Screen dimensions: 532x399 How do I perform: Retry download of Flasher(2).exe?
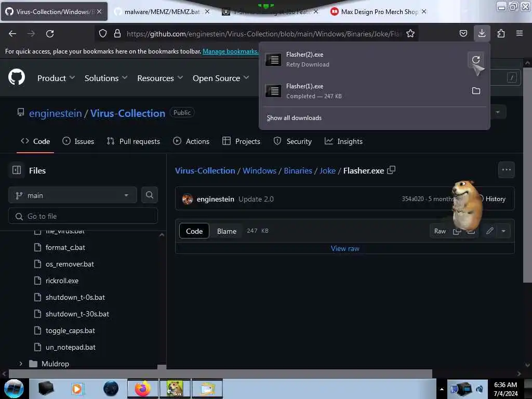476,60
